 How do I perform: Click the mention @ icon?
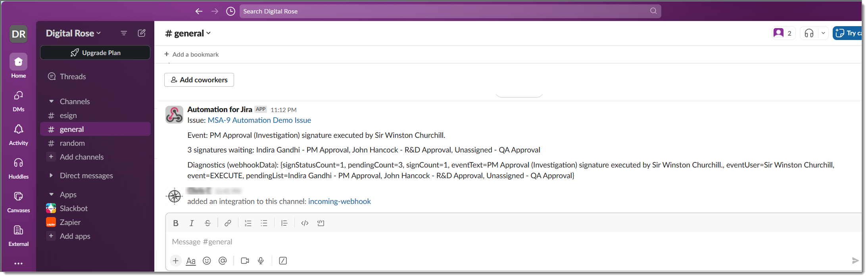223,261
